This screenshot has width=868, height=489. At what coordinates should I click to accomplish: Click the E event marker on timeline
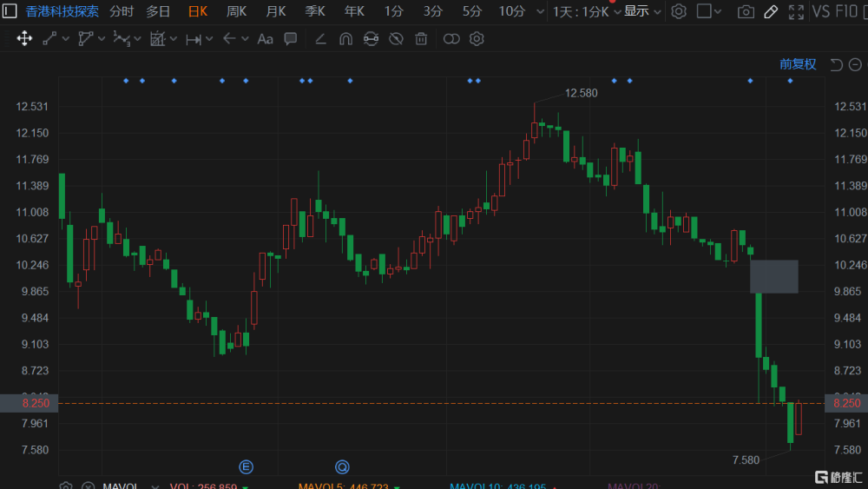(247, 466)
